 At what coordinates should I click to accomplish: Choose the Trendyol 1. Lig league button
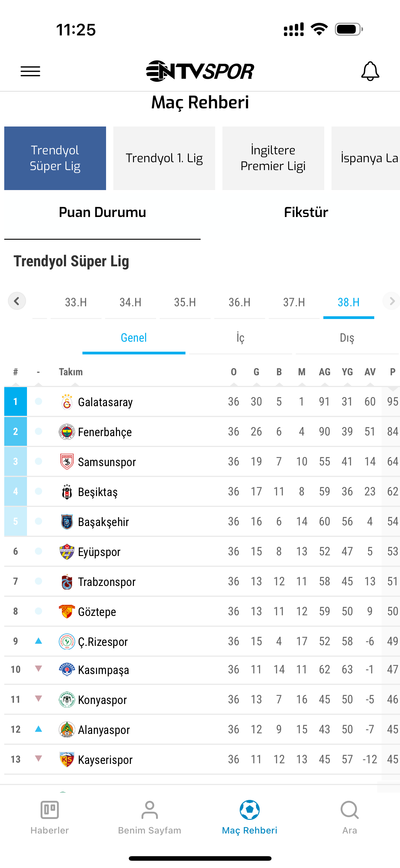tap(164, 158)
